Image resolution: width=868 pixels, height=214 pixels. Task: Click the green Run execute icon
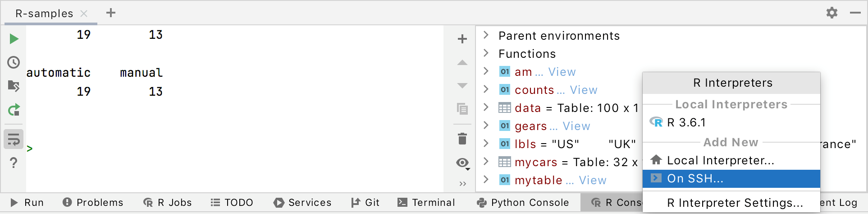pos(14,39)
